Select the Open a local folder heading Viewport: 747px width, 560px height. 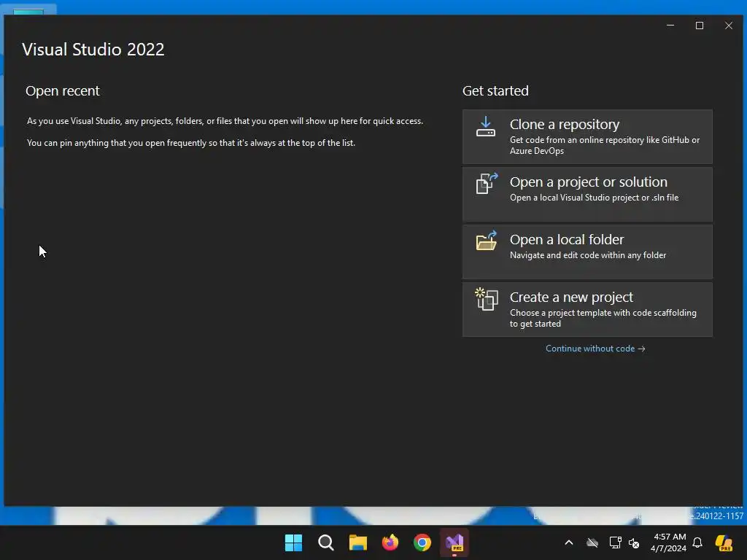coord(566,239)
